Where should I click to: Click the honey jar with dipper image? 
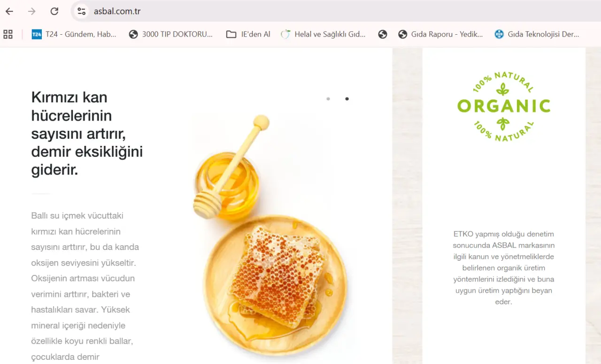click(x=230, y=169)
